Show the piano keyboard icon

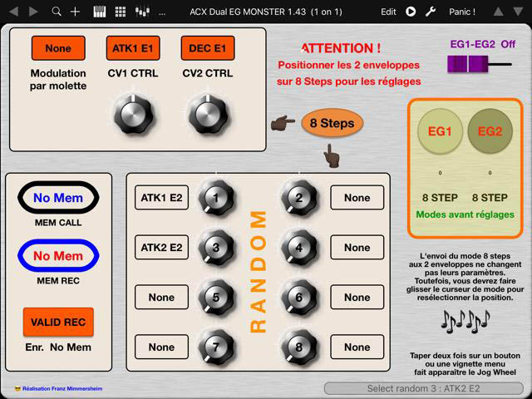(100, 12)
